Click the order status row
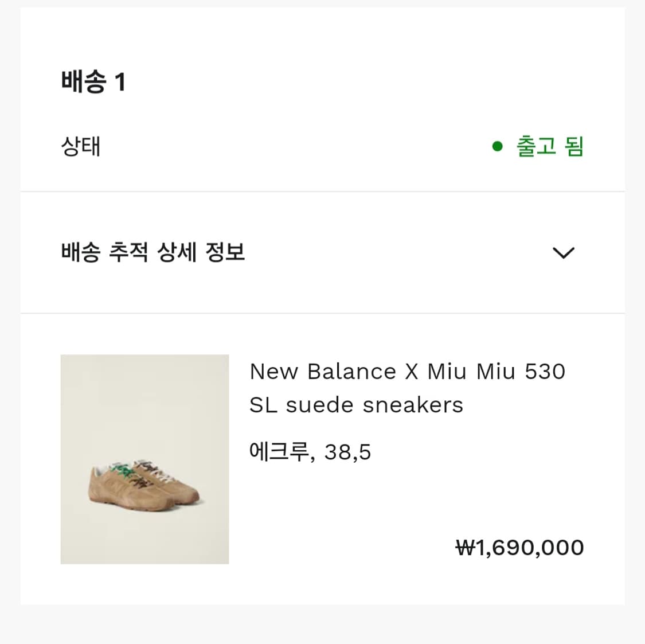The image size is (645, 644). (321, 147)
